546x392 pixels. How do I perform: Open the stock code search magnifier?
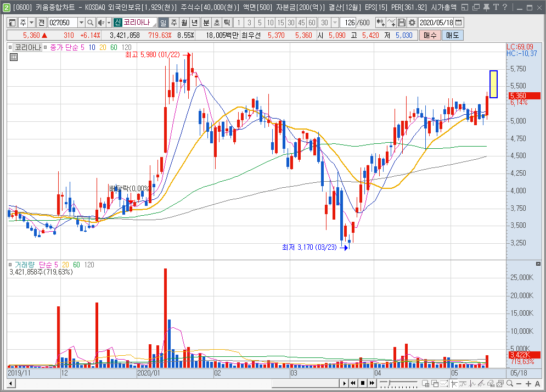[90, 23]
